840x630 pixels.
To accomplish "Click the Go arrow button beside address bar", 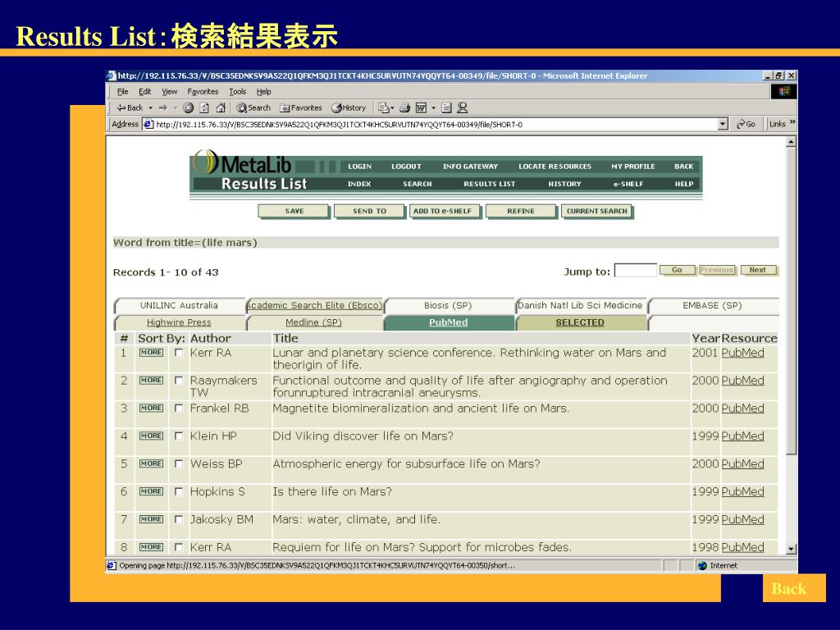I will tap(745, 125).
